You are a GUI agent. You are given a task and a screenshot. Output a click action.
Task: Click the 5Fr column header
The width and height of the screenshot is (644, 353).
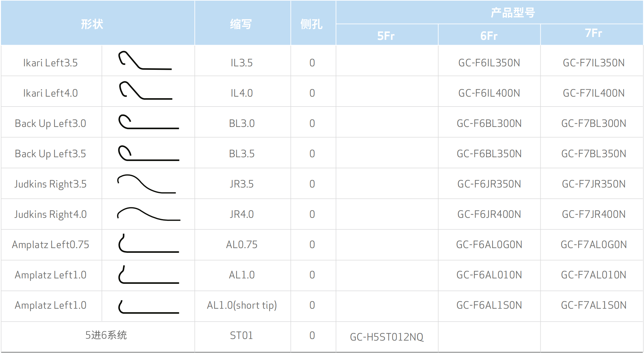(386, 36)
